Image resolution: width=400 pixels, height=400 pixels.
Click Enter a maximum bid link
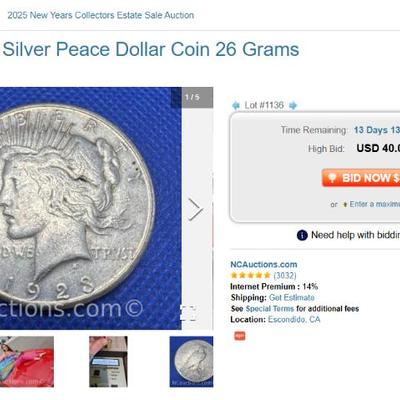pos(375,204)
